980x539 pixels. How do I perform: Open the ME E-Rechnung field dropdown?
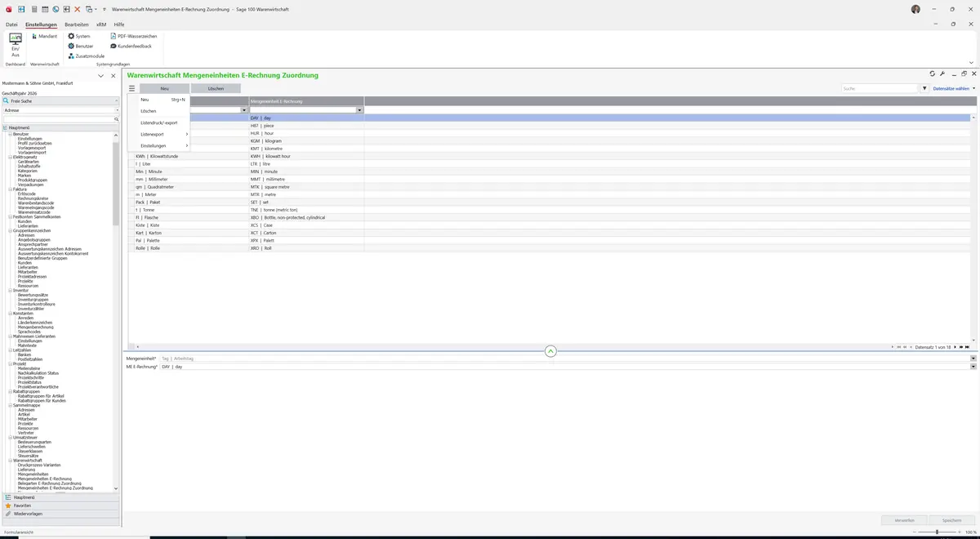pos(973,367)
